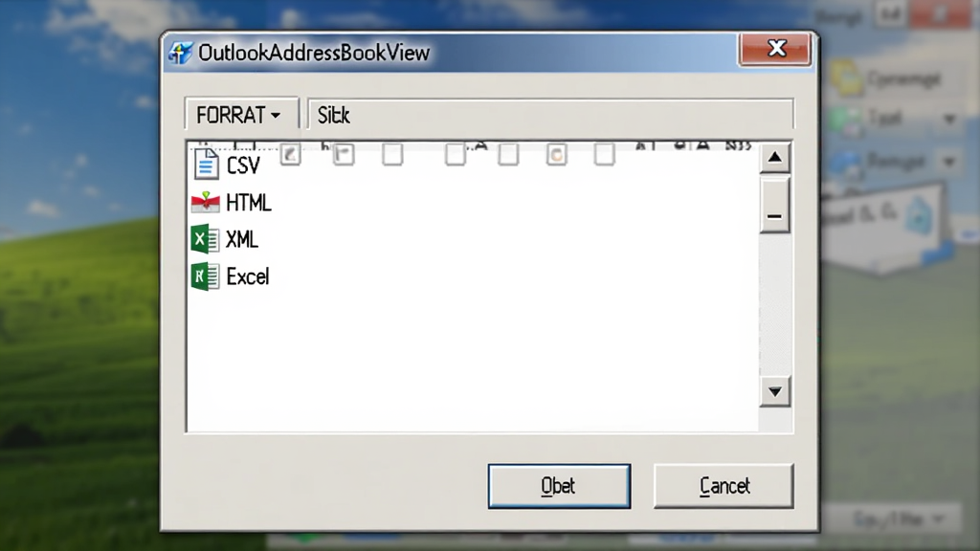Select the XML spreadsheet icon

[205, 238]
